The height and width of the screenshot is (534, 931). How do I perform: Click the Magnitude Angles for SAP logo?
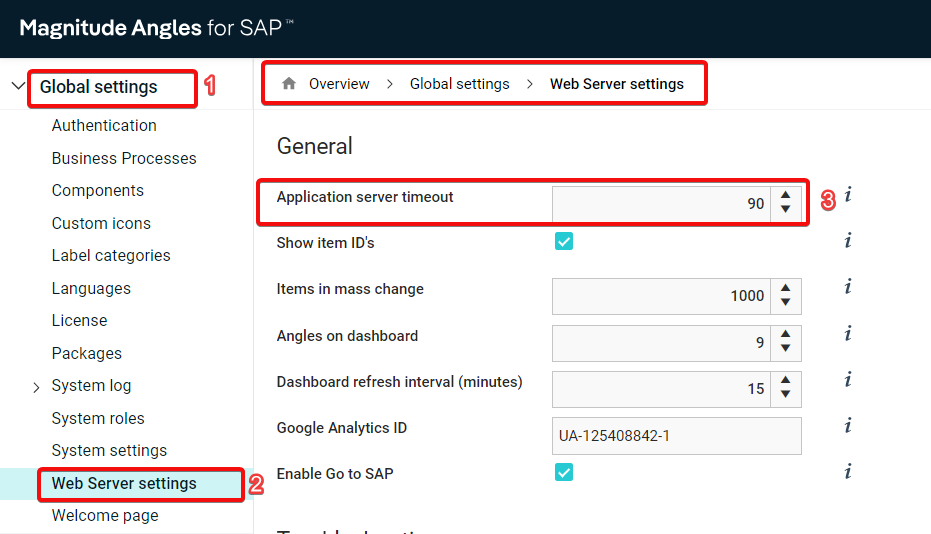[156, 28]
